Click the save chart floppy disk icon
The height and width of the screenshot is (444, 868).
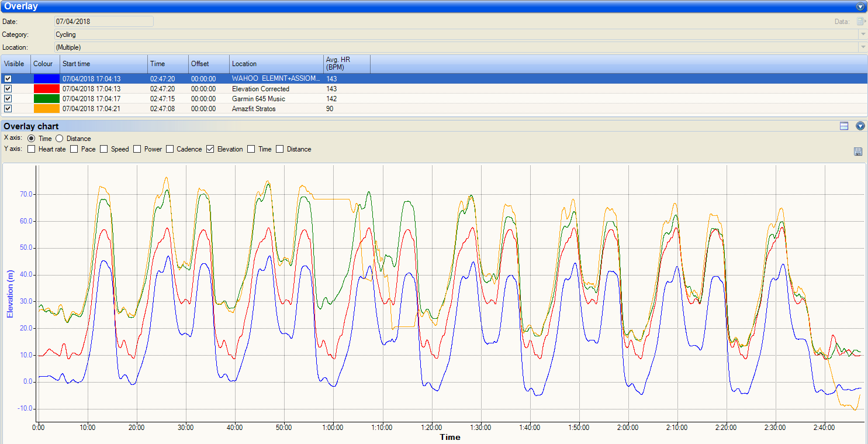pos(858,152)
